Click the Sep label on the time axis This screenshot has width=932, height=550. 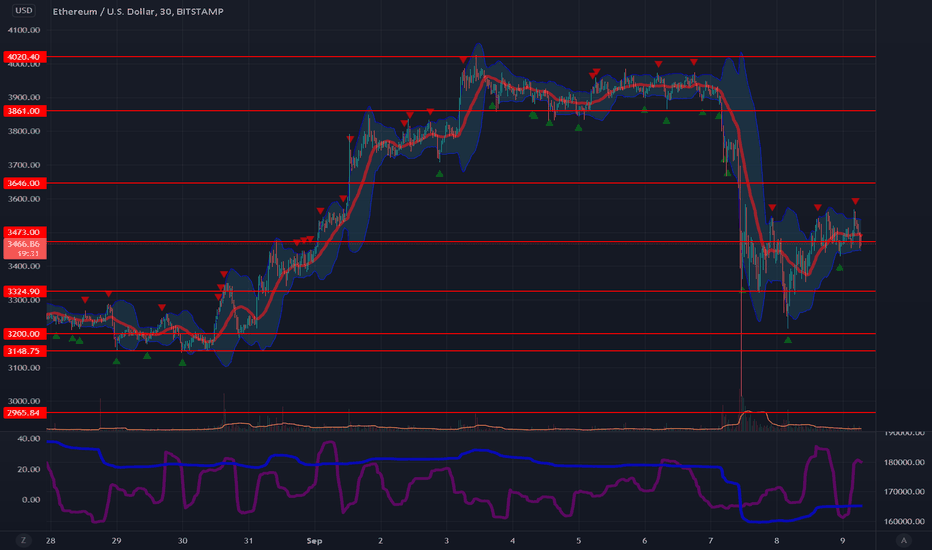pos(314,540)
